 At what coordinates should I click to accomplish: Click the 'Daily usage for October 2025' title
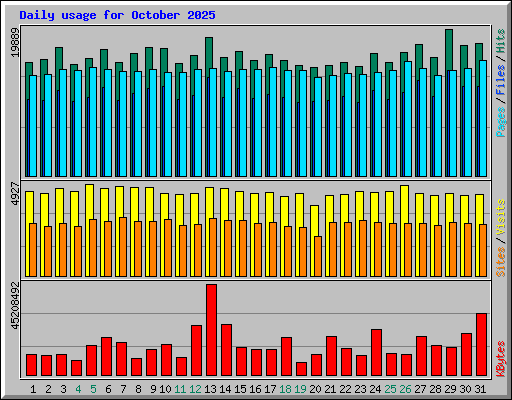tap(117, 15)
